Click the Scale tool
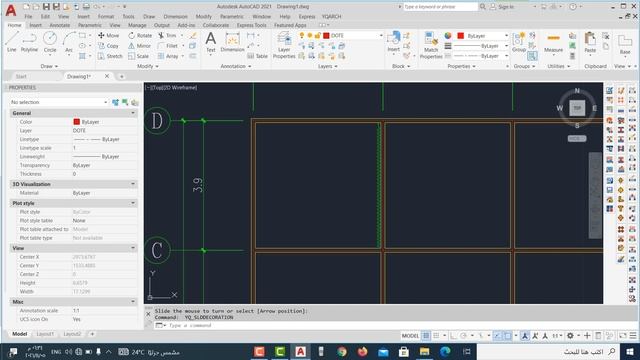This screenshot has width=640, height=360. pyautogui.click(x=139, y=56)
